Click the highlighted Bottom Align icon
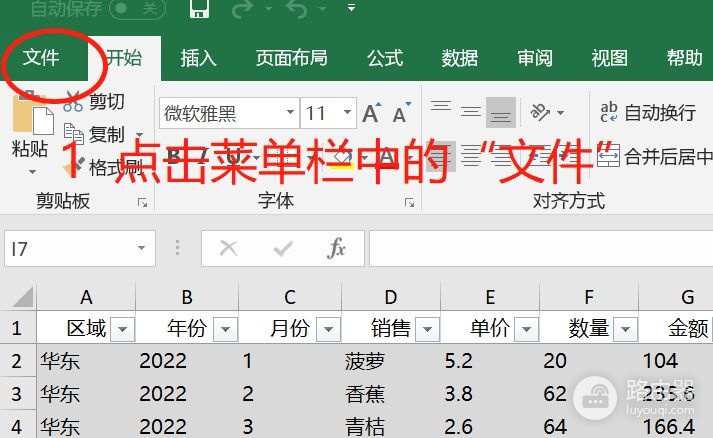Screen dimensions: 713x438 point(501,112)
